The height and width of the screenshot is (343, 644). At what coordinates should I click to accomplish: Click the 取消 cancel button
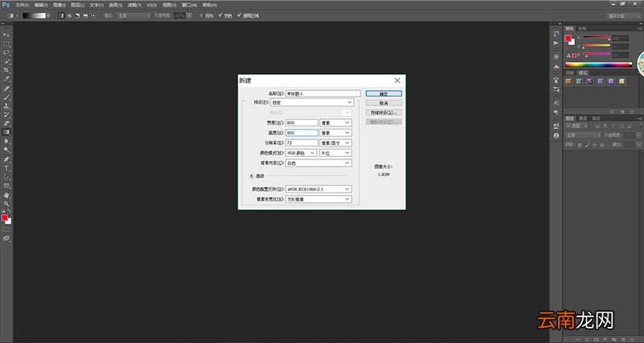[384, 103]
